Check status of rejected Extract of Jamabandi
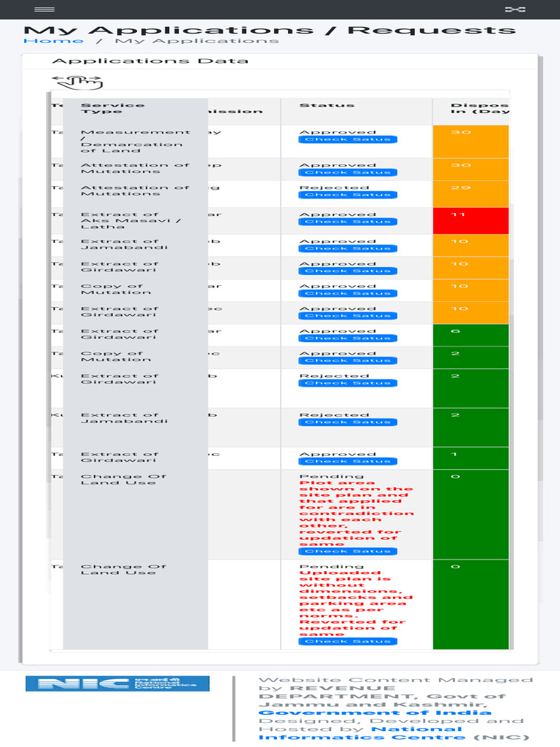 pyautogui.click(x=348, y=422)
